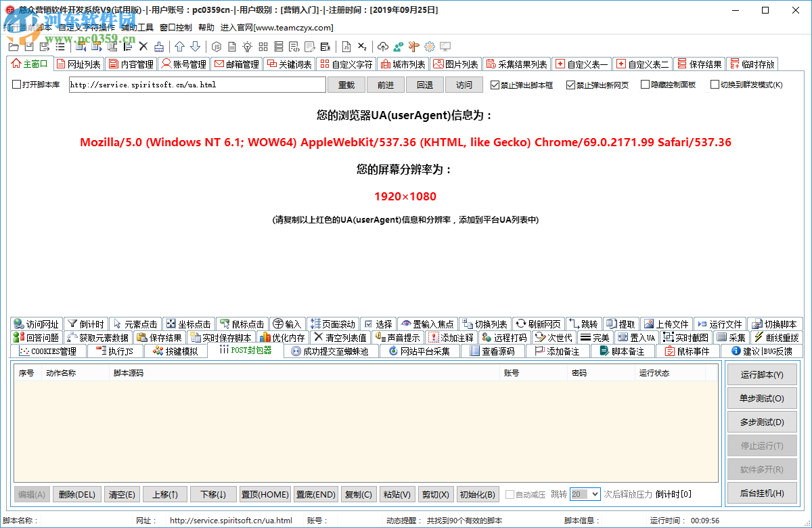Screen dimensions: 812x528
Task: Choose the 坐标点击 coordinate click action
Action: [188, 324]
